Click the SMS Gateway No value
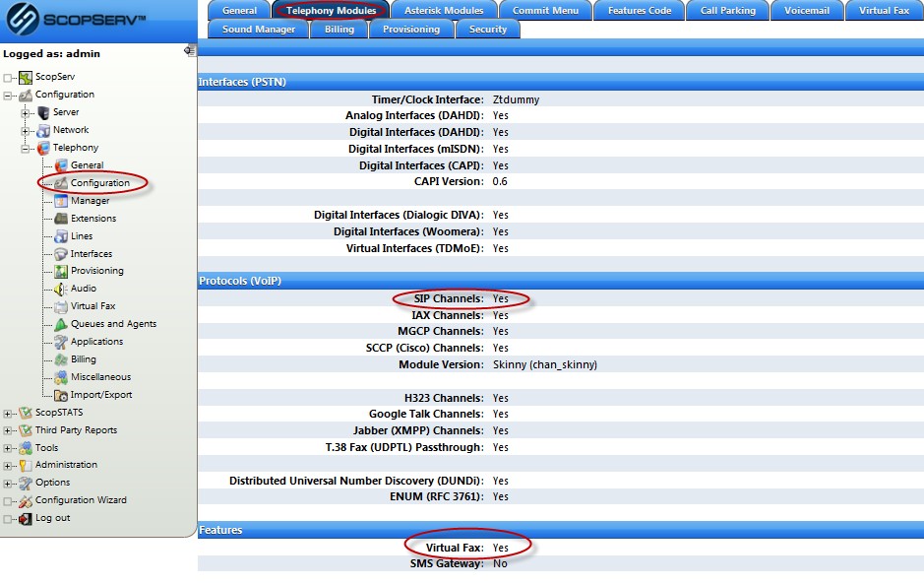 click(x=500, y=563)
